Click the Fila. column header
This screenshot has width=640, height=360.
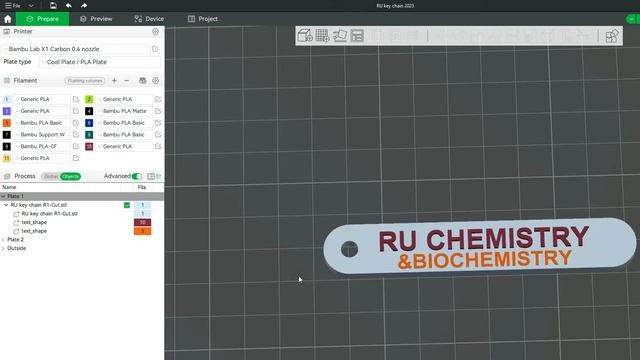click(x=142, y=187)
